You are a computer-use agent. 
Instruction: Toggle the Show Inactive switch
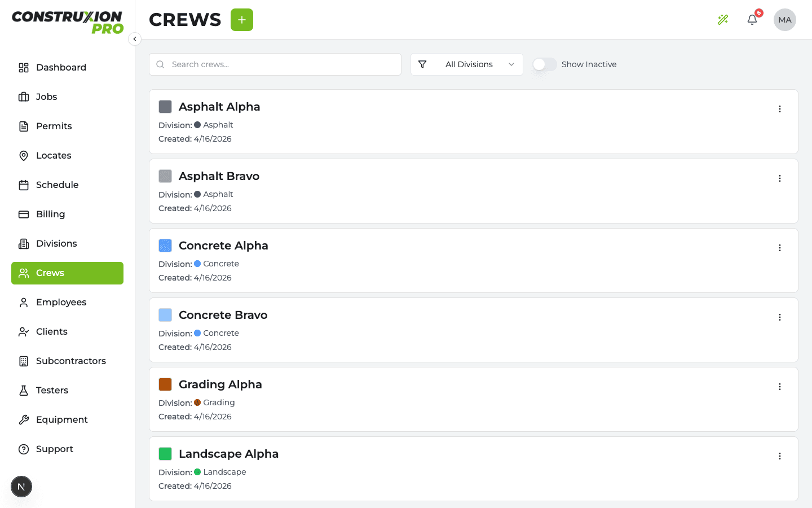pyautogui.click(x=545, y=64)
